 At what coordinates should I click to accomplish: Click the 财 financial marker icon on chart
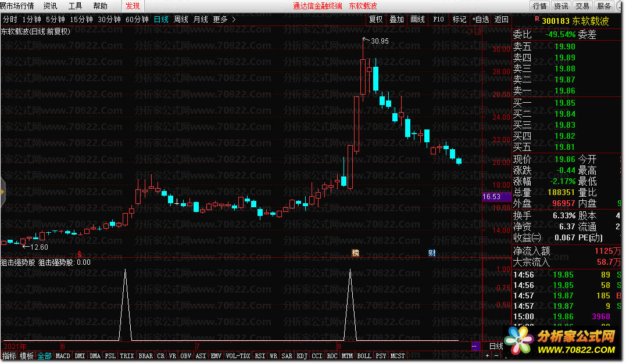432,253
